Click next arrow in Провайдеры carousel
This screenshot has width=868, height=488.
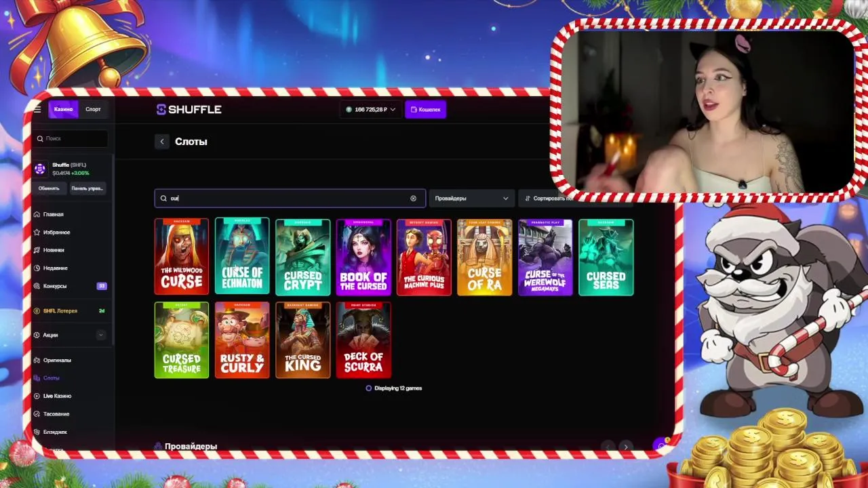click(626, 446)
